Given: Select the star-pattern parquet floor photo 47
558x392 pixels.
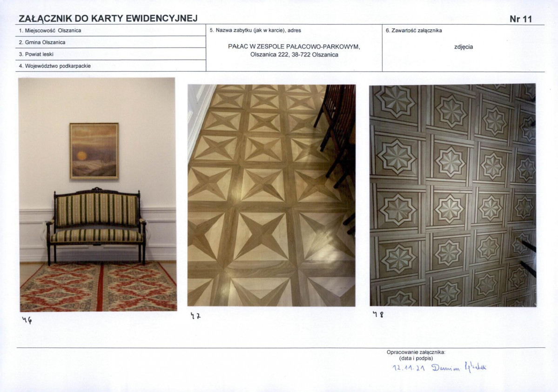Looking at the screenshot, I should [x=271, y=195].
